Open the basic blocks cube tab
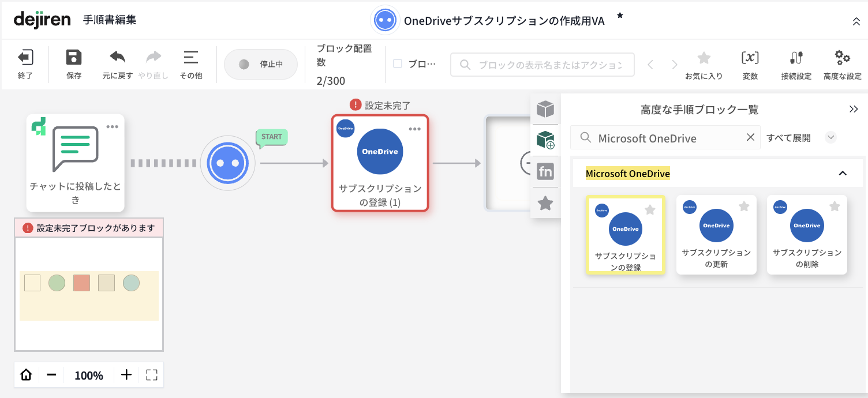This screenshot has width=868, height=398. [545, 108]
